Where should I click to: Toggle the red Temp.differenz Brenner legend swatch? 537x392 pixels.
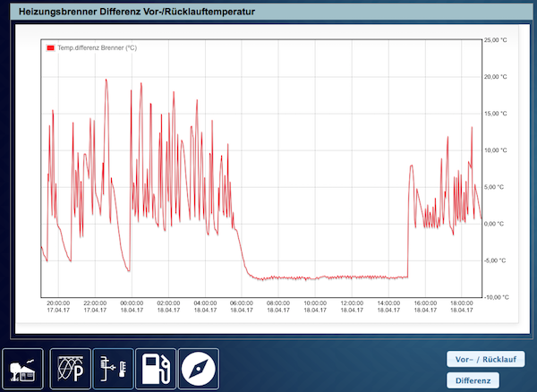pyautogui.click(x=50, y=48)
